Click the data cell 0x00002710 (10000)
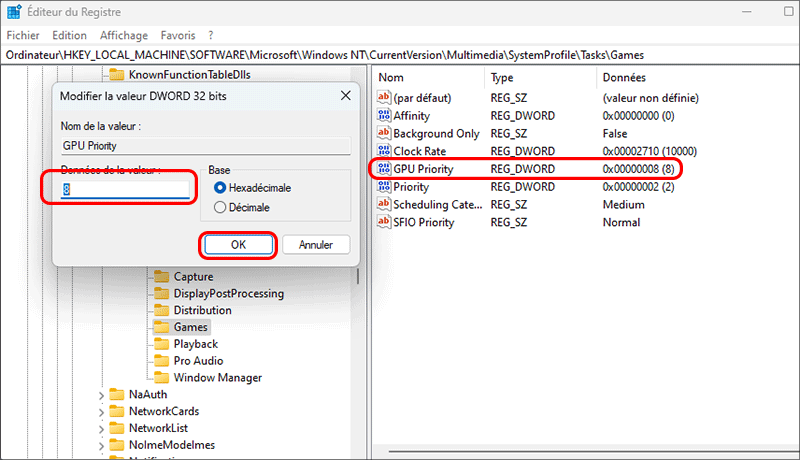 (x=649, y=151)
